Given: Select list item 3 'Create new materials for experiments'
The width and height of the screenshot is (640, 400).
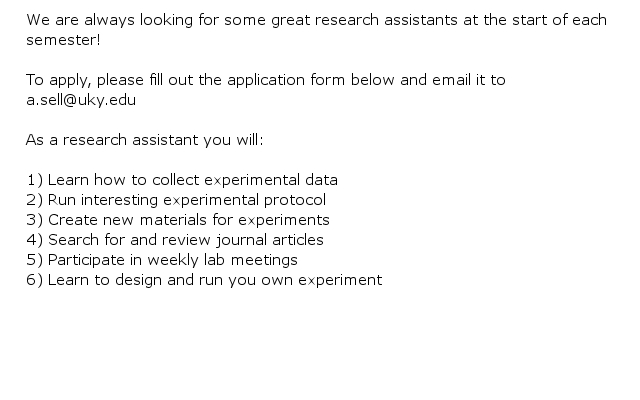Looking at the screenshot, I should 178,220.
